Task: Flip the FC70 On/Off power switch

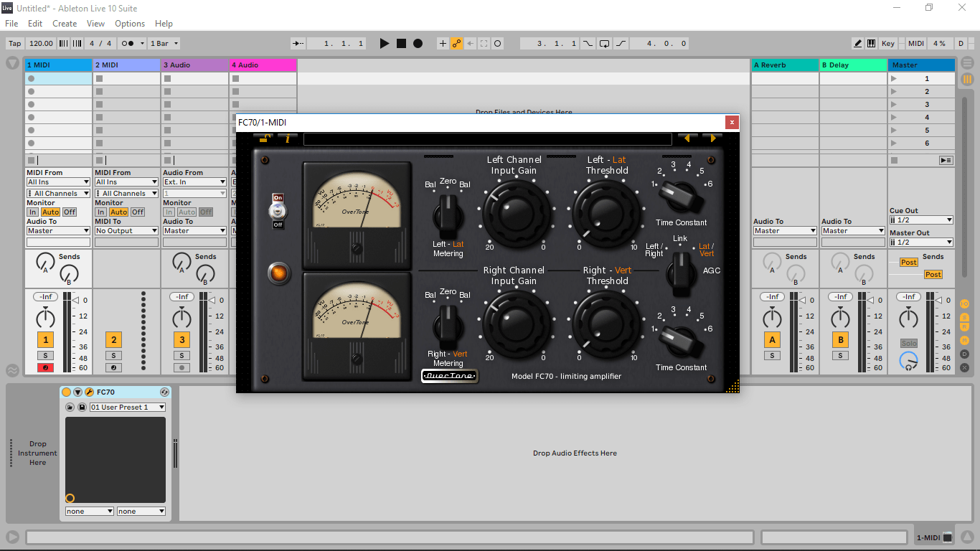Action: [277, 211]
